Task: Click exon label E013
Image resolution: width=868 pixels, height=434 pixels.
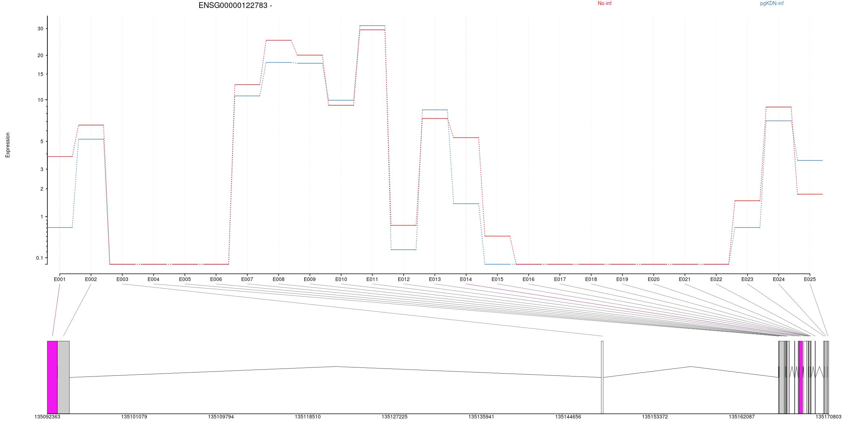Action: tap(435, 279)
